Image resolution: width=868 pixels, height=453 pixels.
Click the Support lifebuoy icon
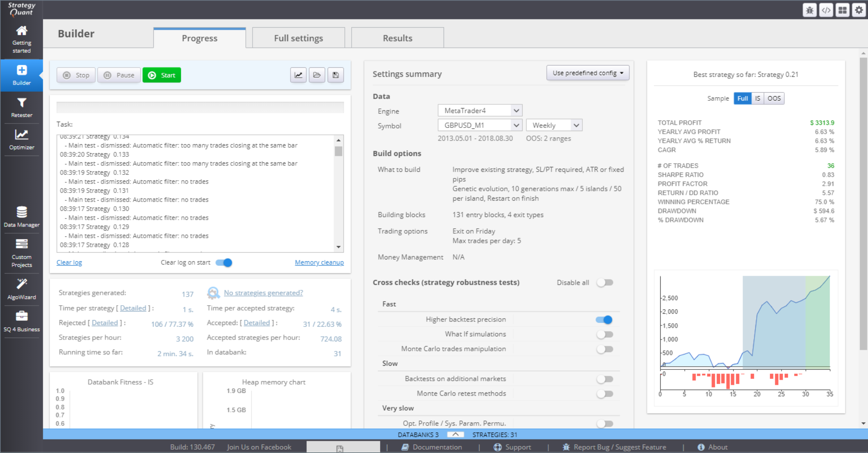pyautogui.click(x=497, y=447)
